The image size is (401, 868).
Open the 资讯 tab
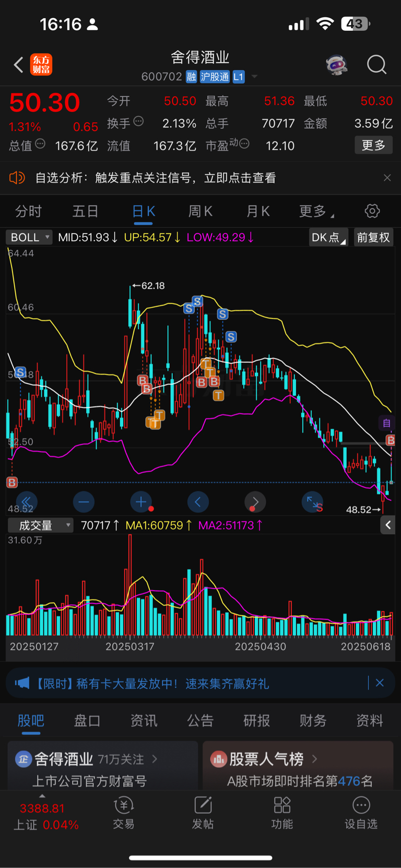pos(144,721)
